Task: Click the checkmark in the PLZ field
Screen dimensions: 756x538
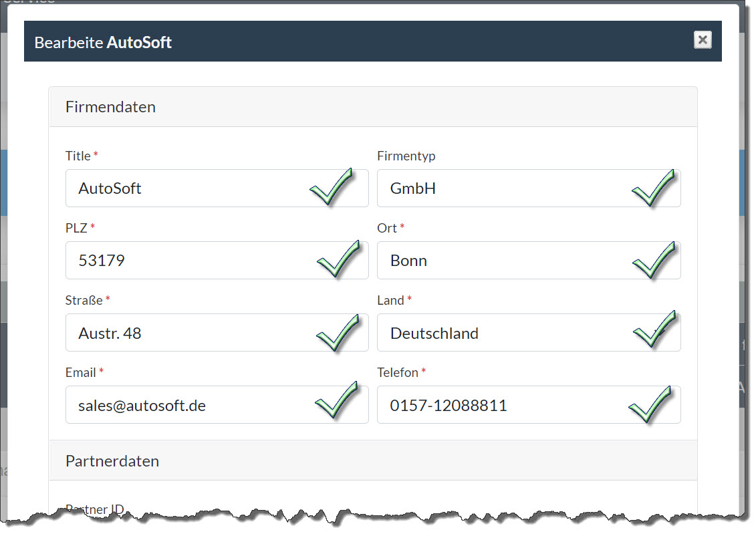Action: (x=338, y=260)
